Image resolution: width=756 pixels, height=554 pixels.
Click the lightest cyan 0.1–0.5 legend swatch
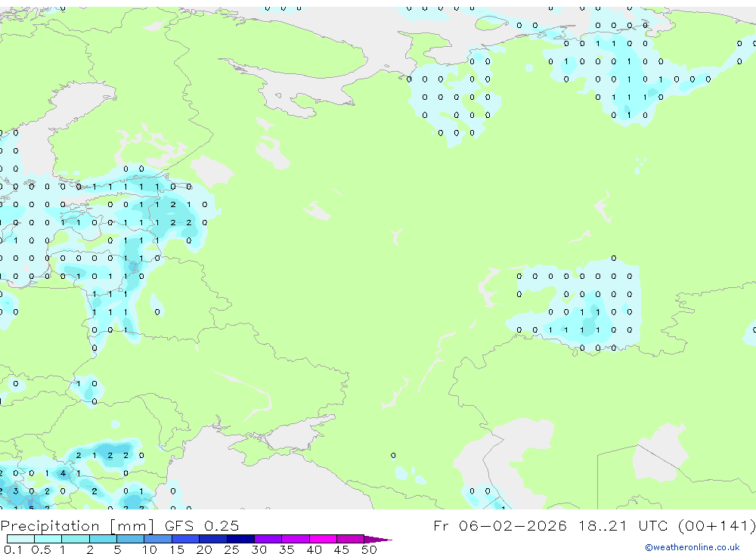[x=20, y=539]
